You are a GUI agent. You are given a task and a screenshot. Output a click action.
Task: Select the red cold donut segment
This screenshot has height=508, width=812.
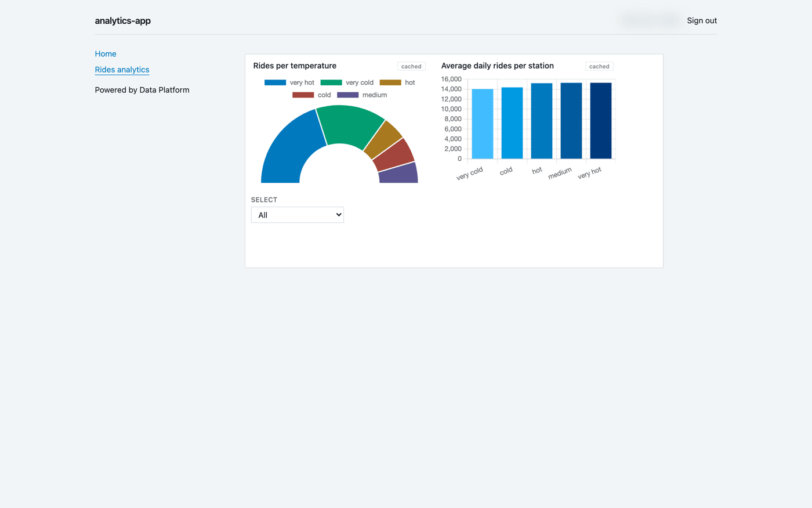[x=394, y=156]
